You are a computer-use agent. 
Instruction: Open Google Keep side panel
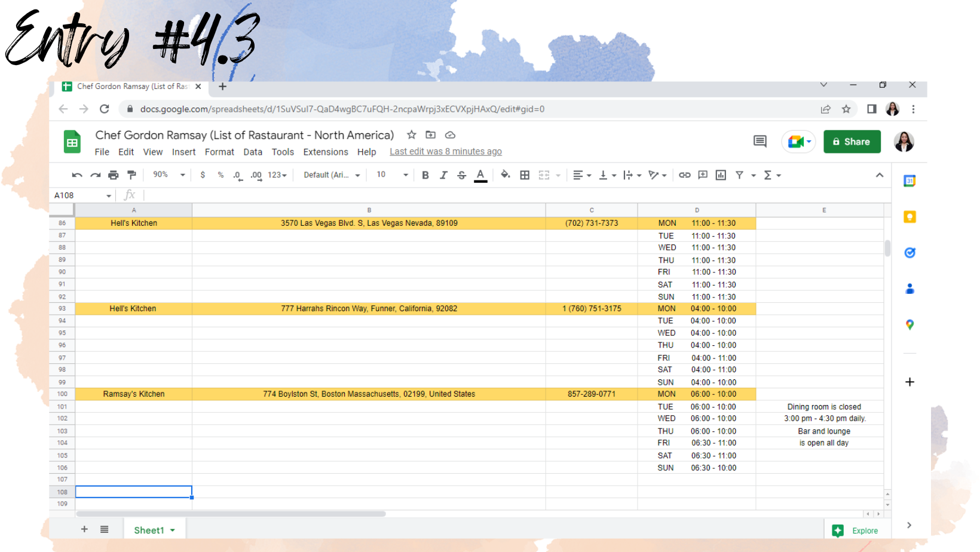[909, 217]
